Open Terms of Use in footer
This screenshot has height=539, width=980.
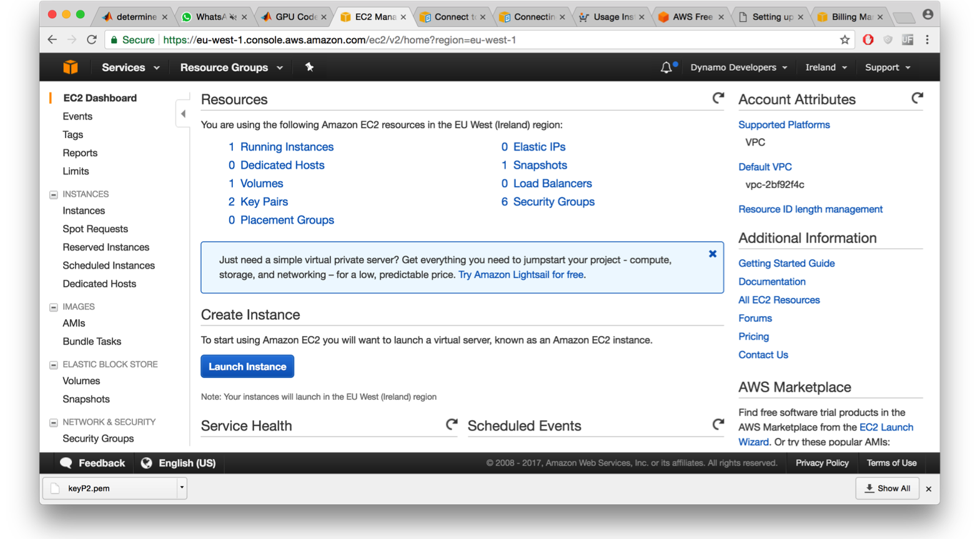point(891,463)
